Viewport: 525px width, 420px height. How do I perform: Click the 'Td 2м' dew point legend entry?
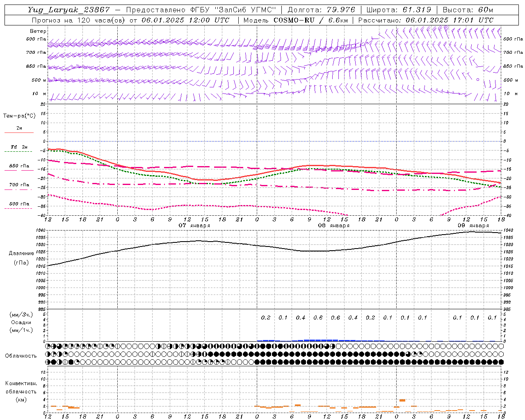19,147
